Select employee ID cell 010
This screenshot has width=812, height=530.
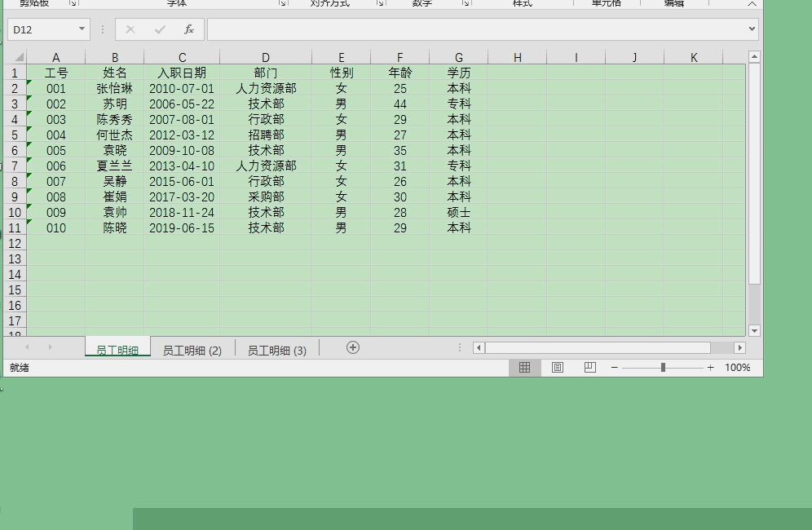point(56,228)
